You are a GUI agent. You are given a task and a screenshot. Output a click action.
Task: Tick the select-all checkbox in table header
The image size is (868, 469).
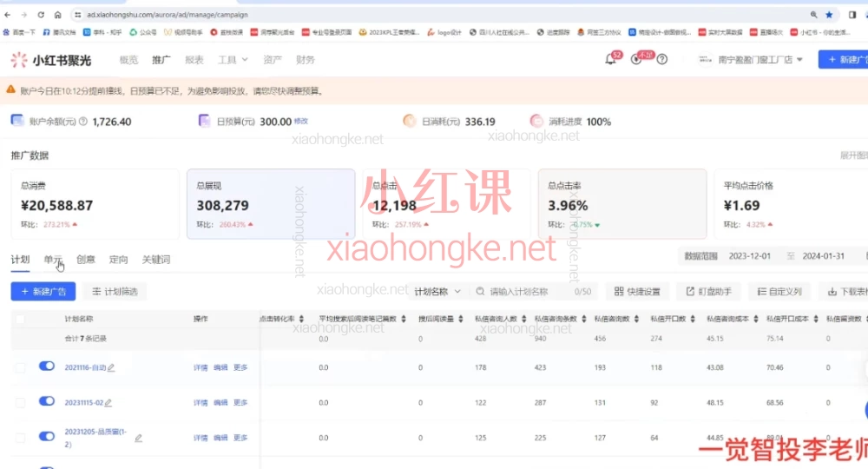coord(20,320)
